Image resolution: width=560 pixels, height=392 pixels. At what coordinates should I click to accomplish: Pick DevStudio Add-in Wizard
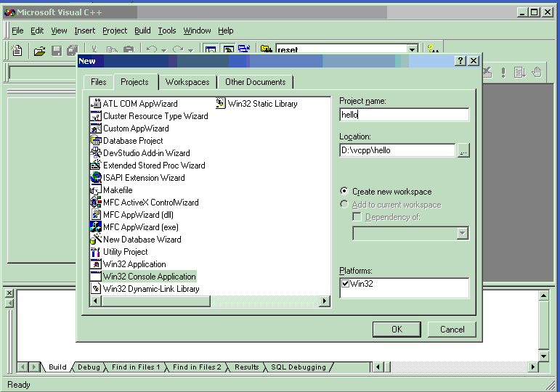(x=140, y=152)
